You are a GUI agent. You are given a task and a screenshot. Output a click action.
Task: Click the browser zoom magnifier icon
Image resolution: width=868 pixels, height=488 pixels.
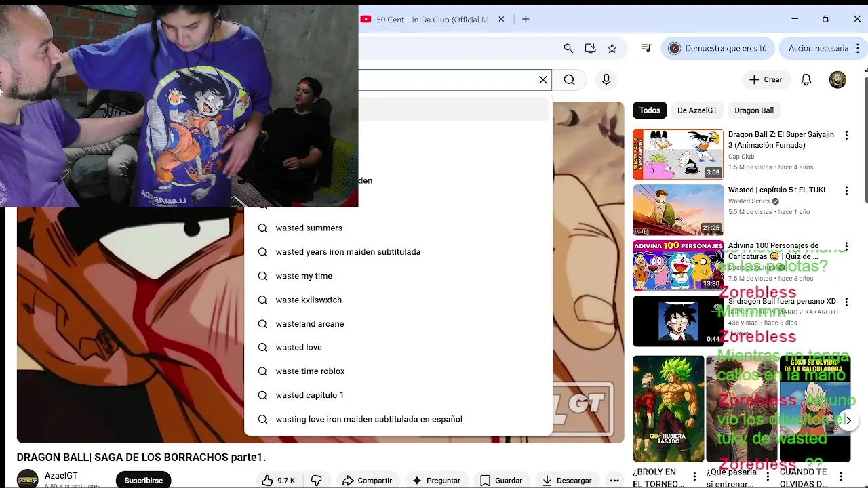[568, 48]
